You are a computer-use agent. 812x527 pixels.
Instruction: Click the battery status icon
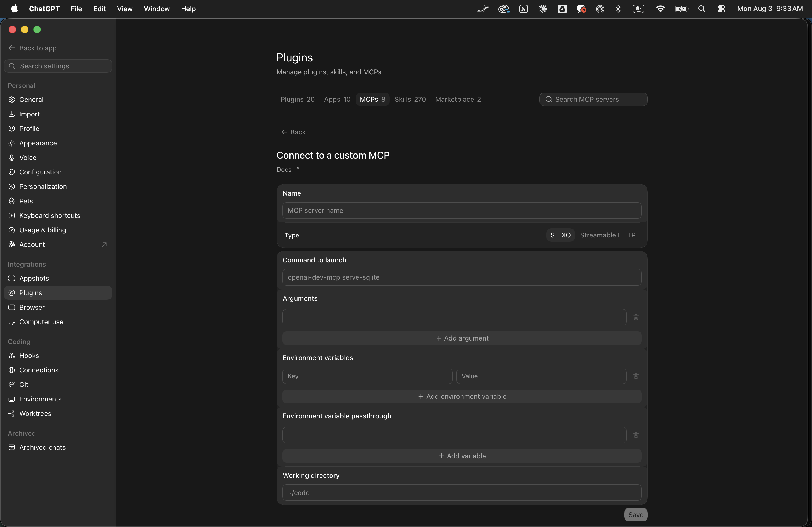(x=681, y=9)
